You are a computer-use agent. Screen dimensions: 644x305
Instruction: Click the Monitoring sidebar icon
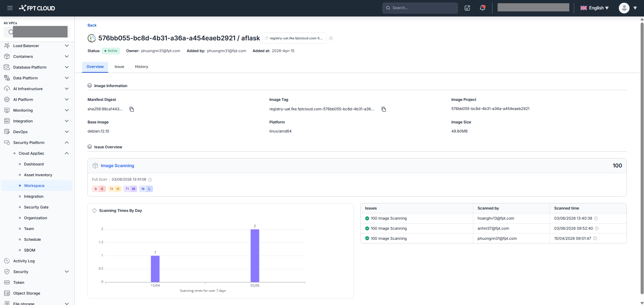coord(7,110)
